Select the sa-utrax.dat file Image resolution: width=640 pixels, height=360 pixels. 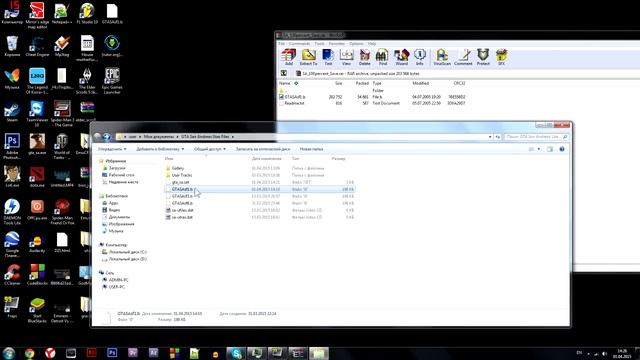pyautogui.click(x=179, y=217)
